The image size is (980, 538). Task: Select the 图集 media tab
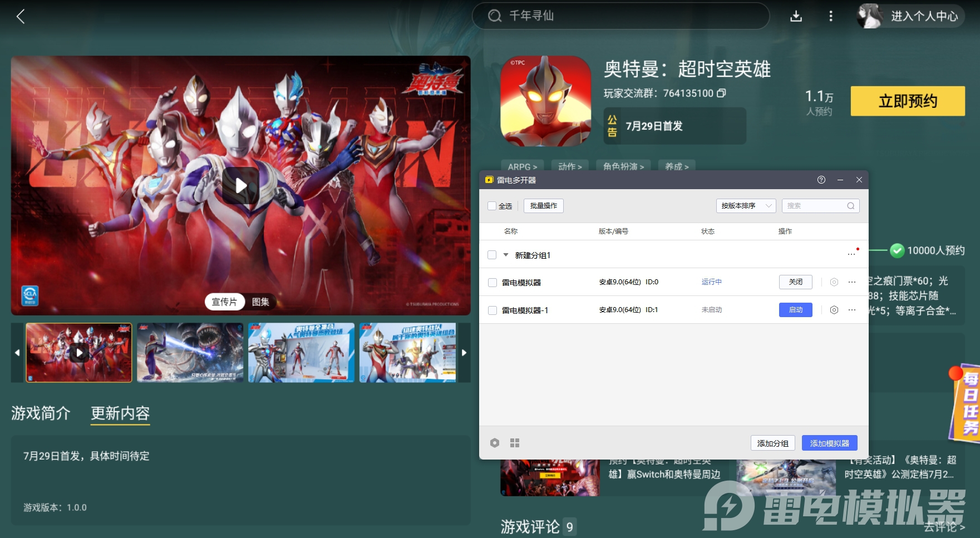[x=260, y=302]
